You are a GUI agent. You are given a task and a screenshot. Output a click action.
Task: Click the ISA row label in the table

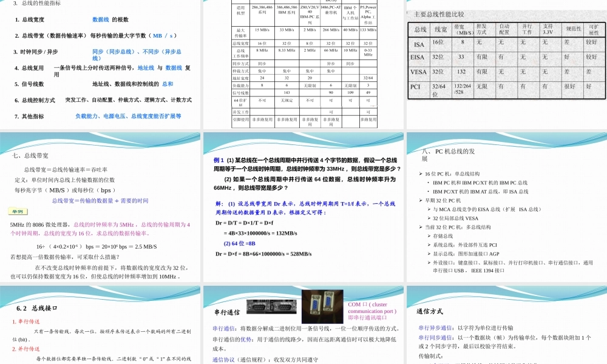pos(417,44)
